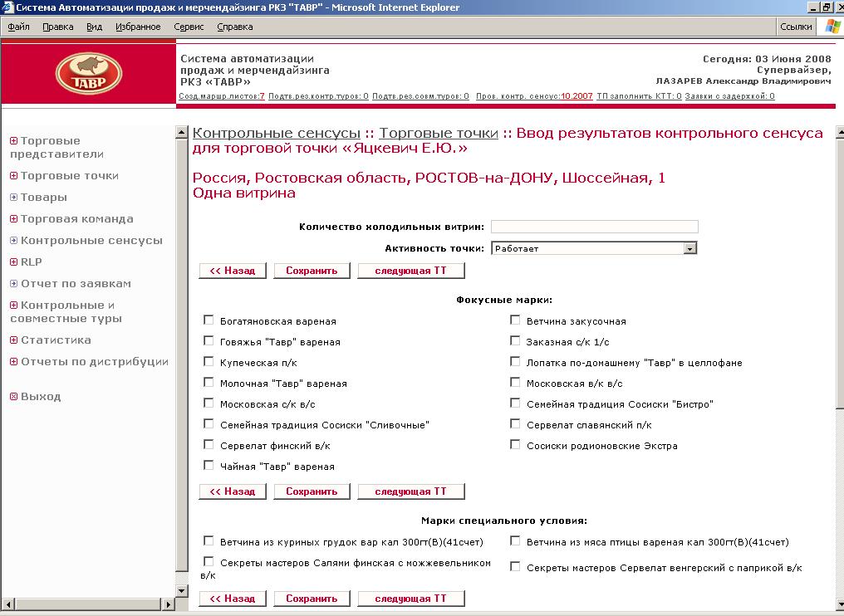Open the Созд.маршр.листов link
The image size is (844, 616).
222,96
